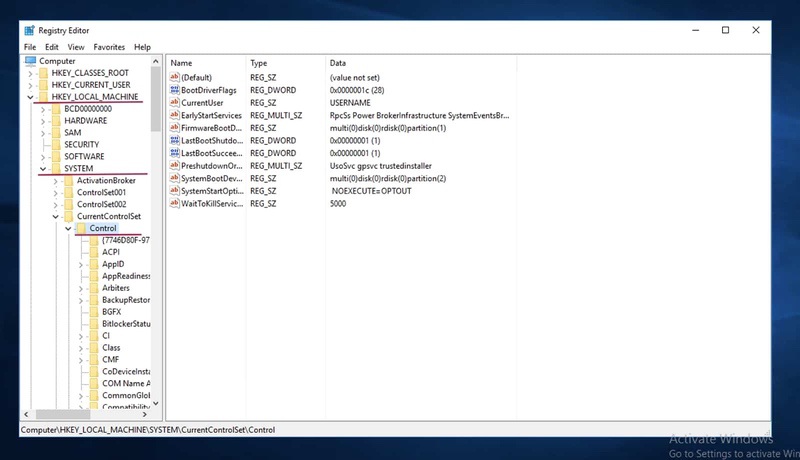The height and width of the screenshot is (460, 800).
Task: Open the Favorites menu
Action: 109,47
